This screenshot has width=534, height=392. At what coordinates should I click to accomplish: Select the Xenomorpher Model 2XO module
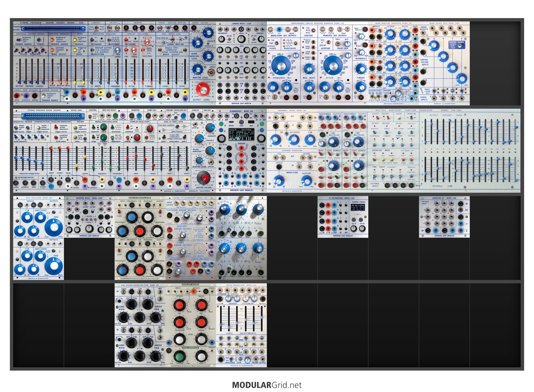click(241, 151)
